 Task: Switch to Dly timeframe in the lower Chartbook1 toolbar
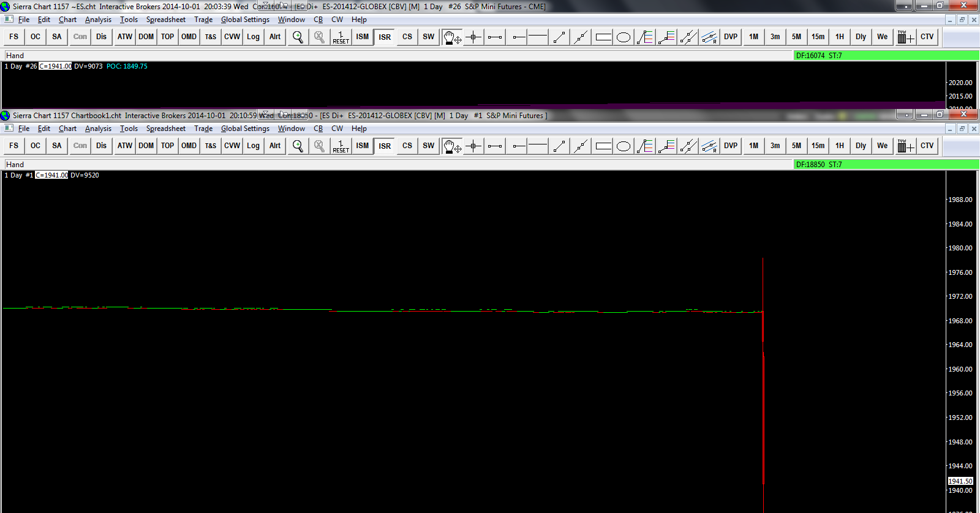point(861,146)
